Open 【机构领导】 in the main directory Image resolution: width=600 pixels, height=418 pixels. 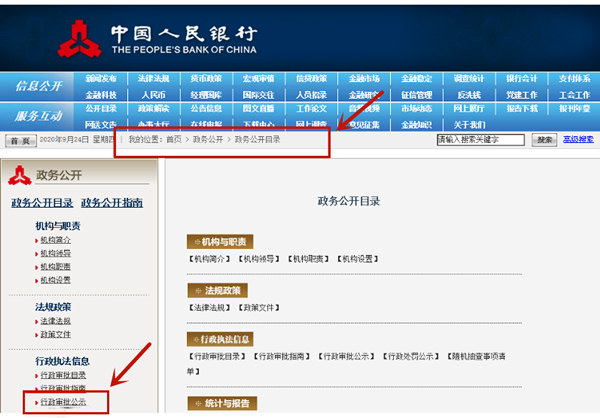[x=259, y=259]
